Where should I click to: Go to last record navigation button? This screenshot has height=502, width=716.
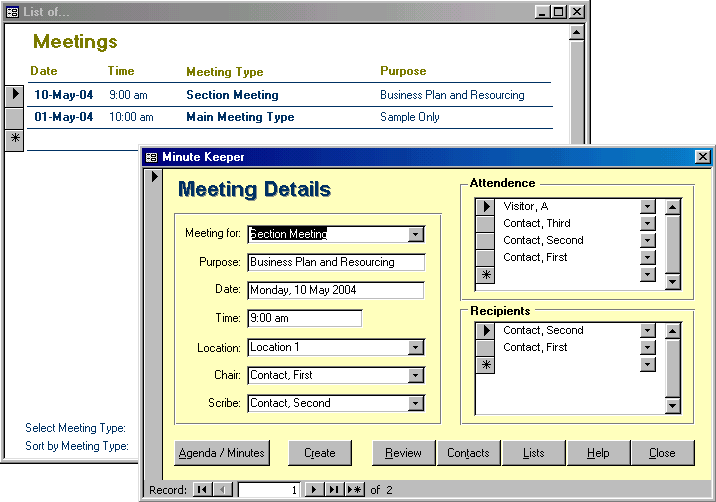334,490
